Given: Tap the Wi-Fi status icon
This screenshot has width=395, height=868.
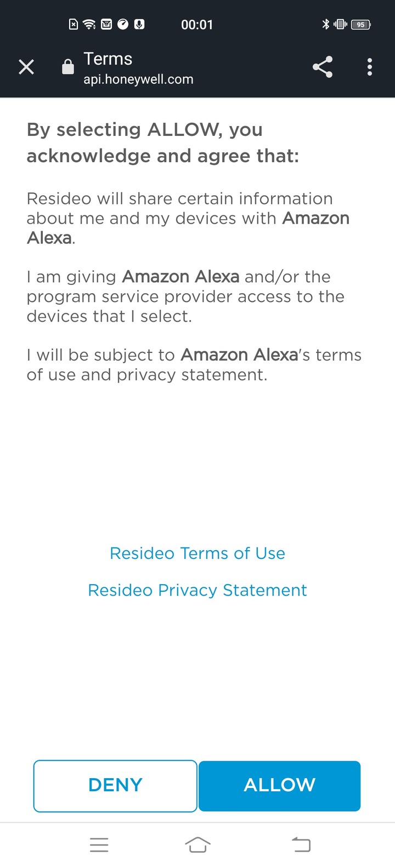Looking at the screenshot, I should 89,24.
